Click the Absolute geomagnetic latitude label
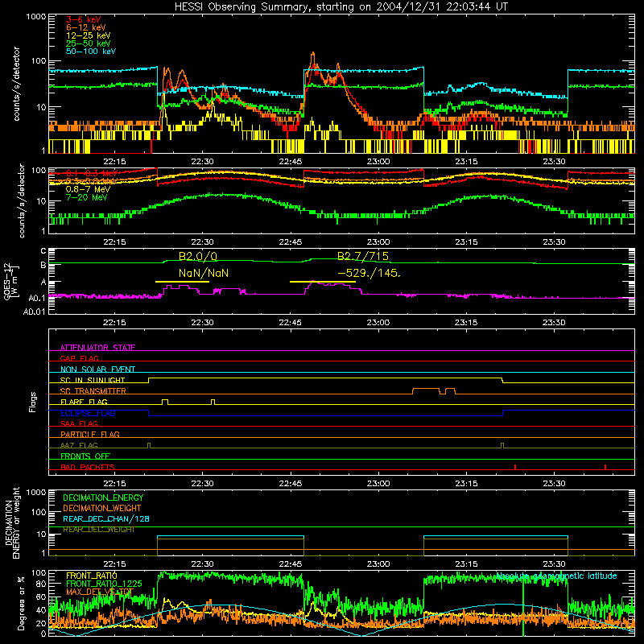This screenshot has height=644, width=644. pyautogui.click(x=556, y=576)
